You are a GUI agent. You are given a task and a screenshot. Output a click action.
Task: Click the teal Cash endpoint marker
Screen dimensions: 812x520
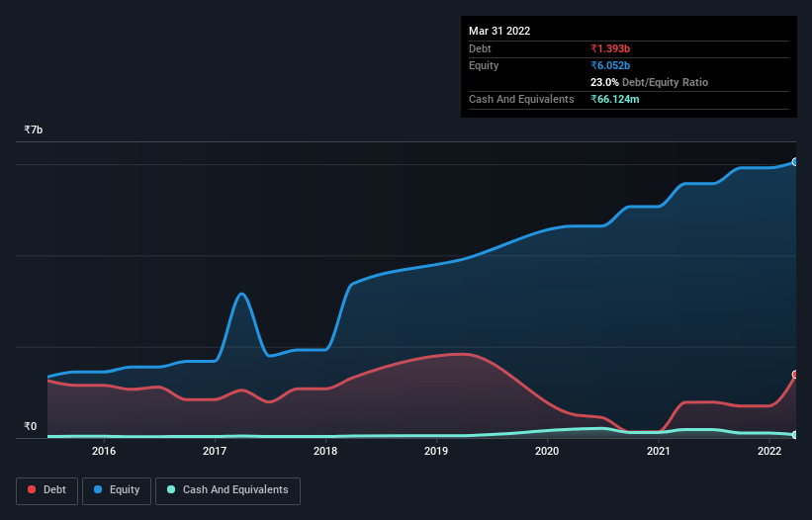click(x=795, y=435)
